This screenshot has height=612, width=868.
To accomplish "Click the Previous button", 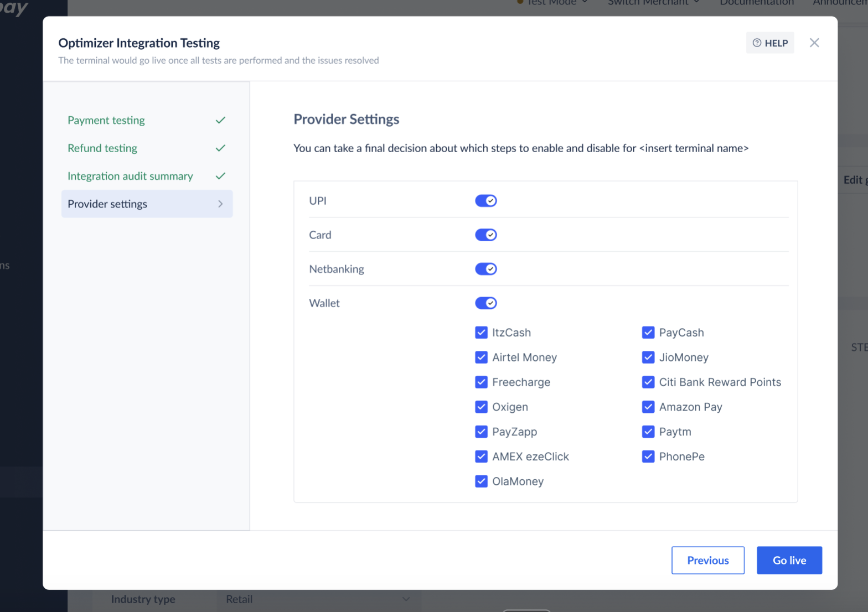I will pos(707,560).
